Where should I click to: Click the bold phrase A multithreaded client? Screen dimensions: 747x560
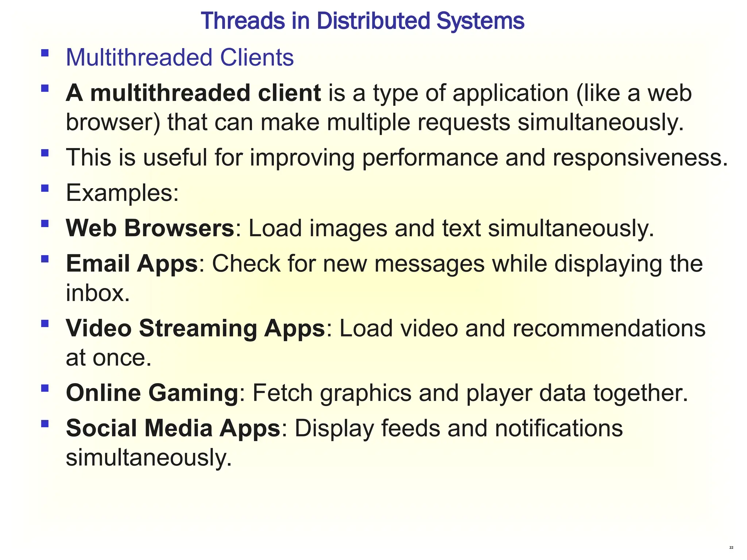tap(193, 93)
